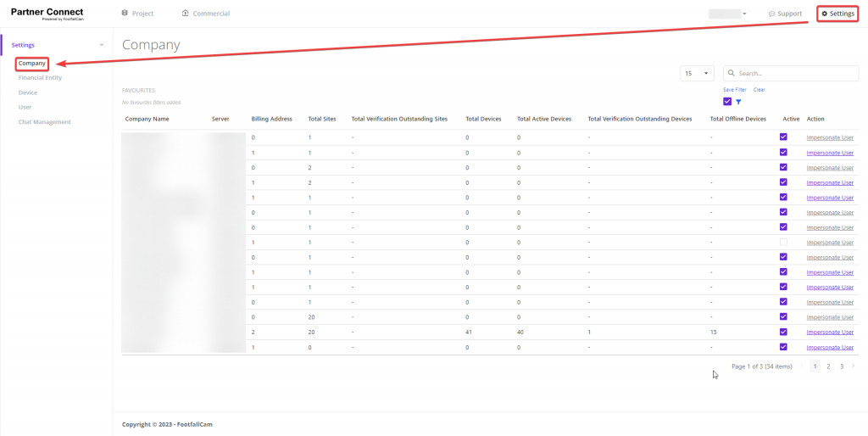Viewport: 868px width, 436px height.
Task: Click the Support chat bubble icon
Action: point(771,14)
